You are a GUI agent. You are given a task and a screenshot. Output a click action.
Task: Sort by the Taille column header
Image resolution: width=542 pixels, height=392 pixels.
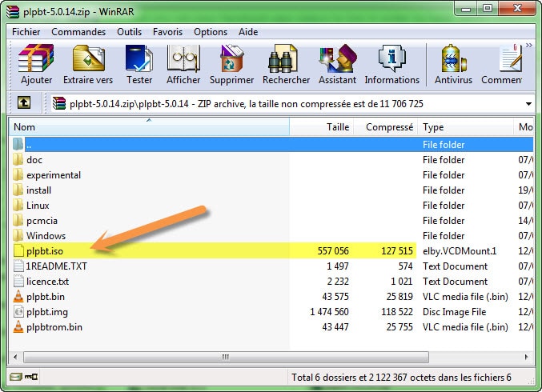[322, 126]
